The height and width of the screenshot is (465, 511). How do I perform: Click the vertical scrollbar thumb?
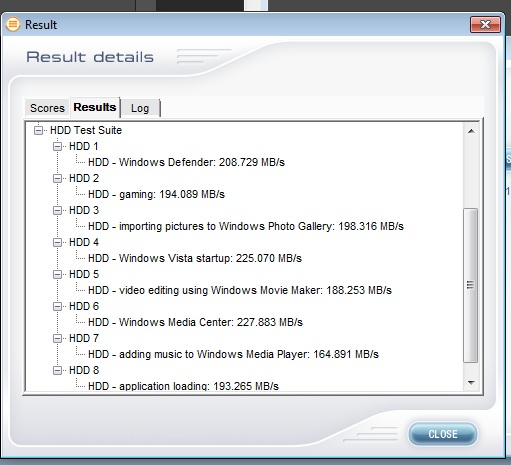(x=471, y=285)
